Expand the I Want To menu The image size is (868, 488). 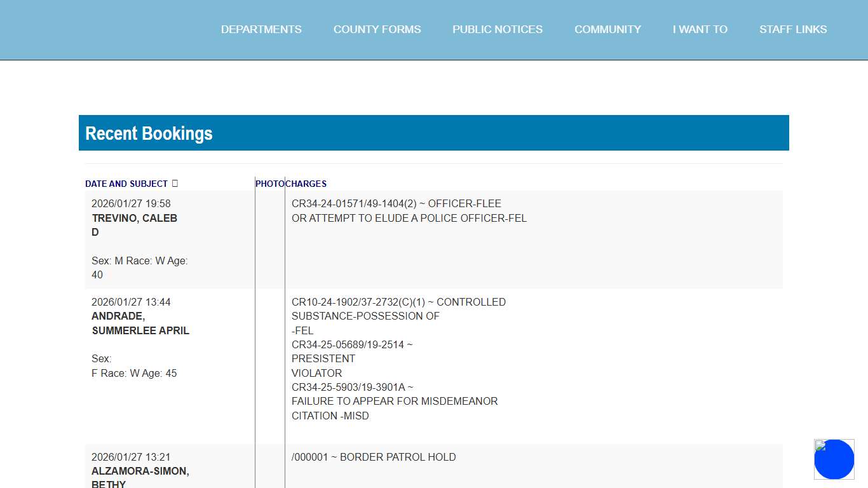pos(700,29)
